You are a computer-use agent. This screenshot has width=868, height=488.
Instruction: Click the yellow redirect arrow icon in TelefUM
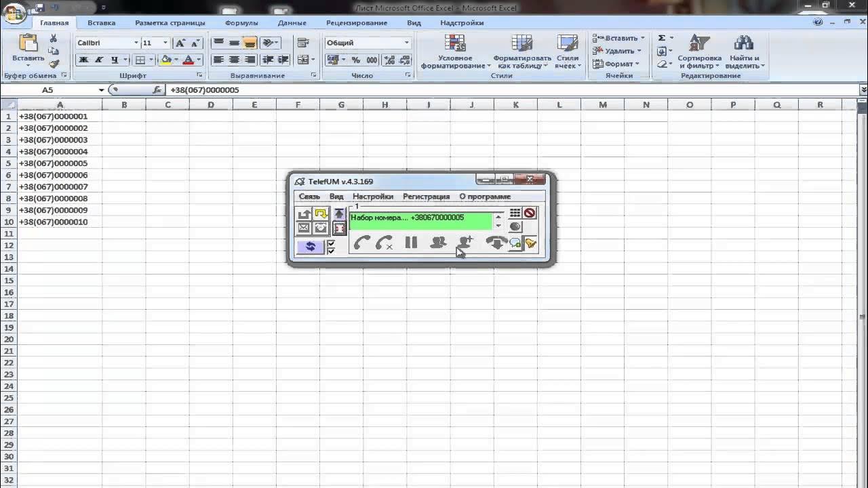[321, 213]
